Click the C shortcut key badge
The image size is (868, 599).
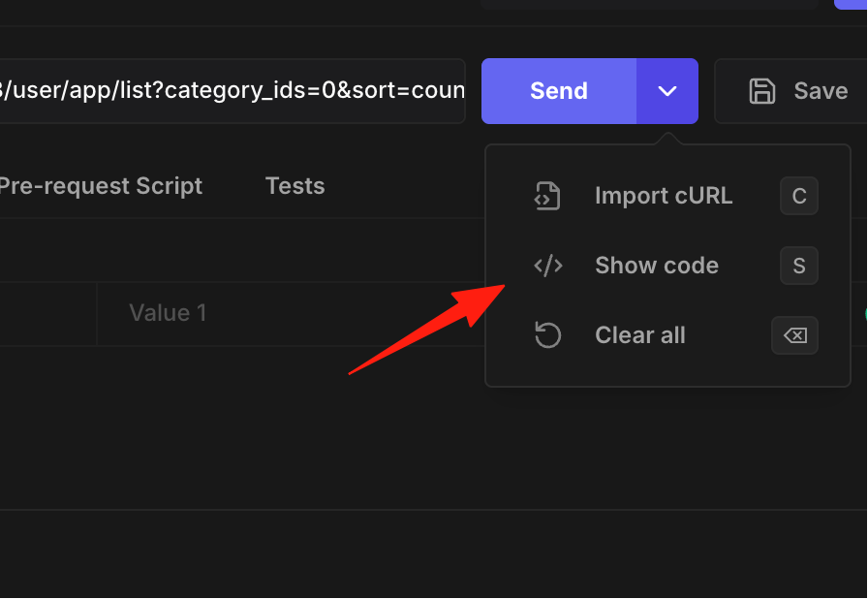(x=799, y=196)
